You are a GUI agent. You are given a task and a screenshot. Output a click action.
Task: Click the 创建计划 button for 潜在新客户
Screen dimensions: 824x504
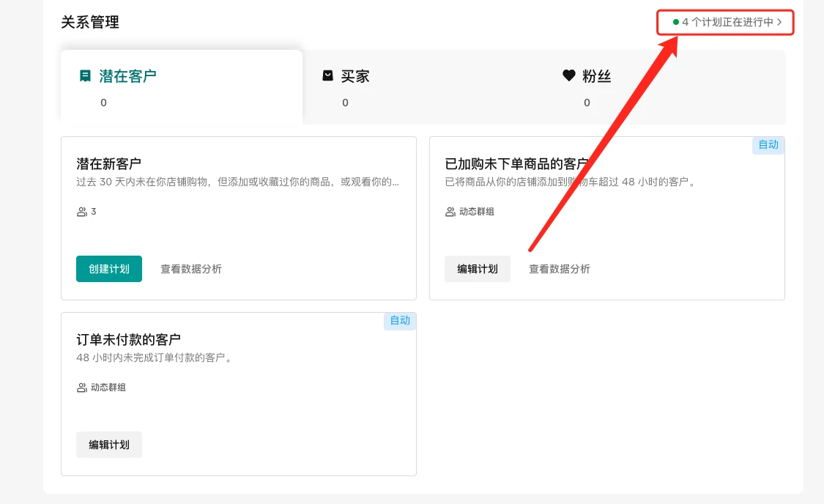tap(109, 269)
